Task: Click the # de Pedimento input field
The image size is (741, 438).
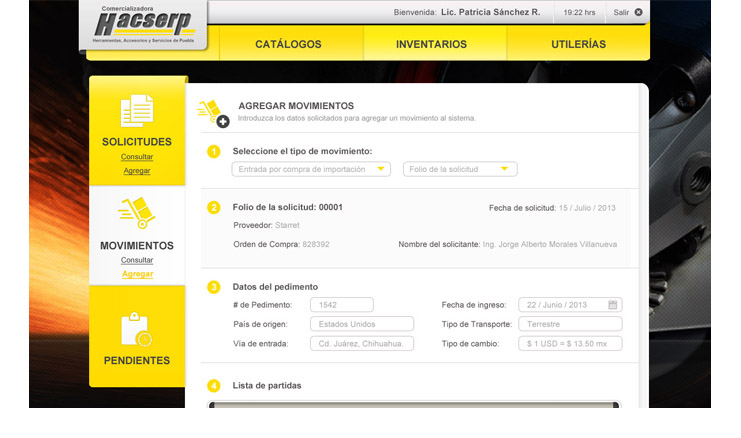Action: [341, 305]
